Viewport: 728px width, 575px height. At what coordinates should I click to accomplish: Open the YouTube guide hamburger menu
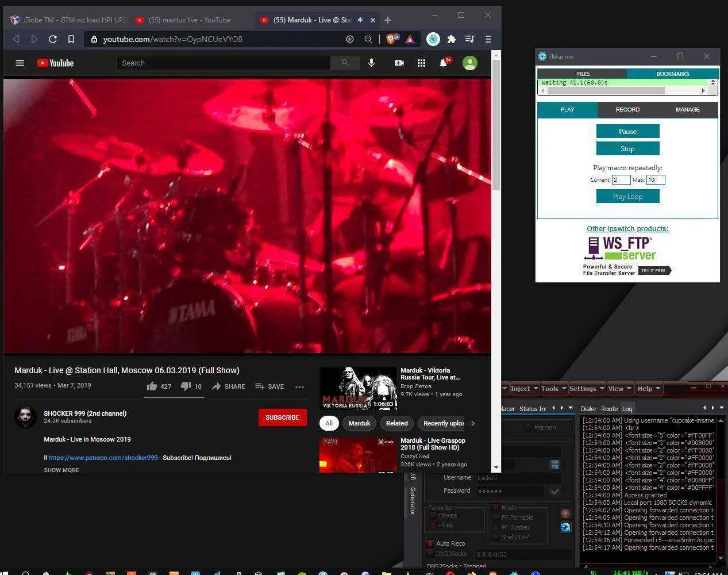20,63
